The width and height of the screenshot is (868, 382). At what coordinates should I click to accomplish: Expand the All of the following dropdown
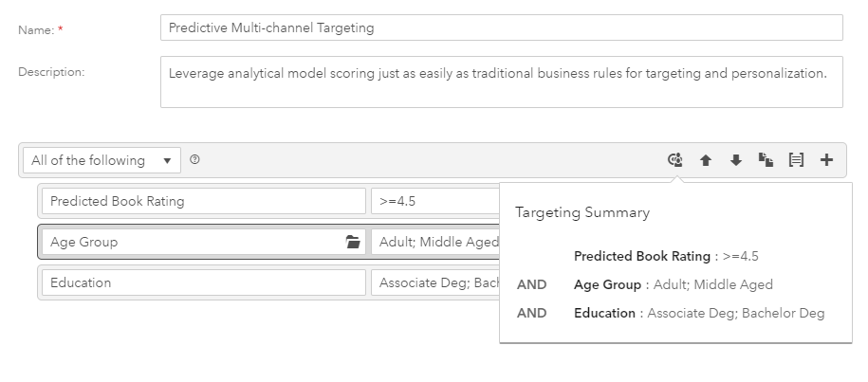click(102, 160)
